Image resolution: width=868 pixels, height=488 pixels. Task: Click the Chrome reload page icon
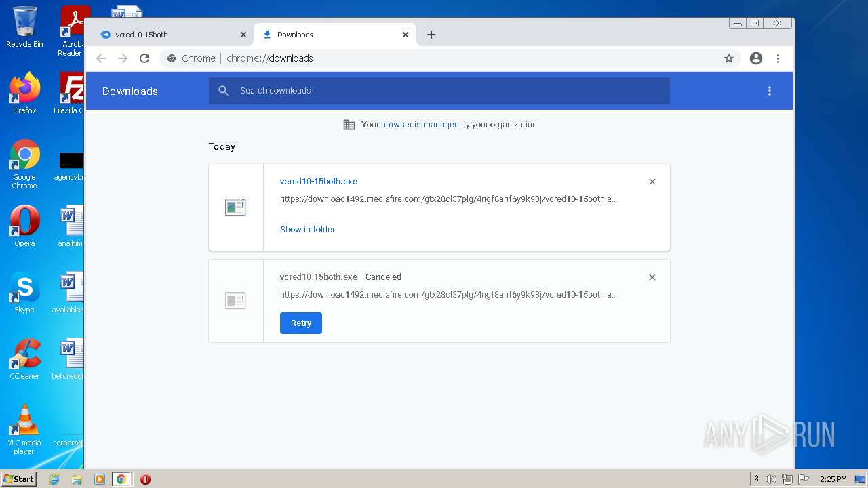coord(144,58)
